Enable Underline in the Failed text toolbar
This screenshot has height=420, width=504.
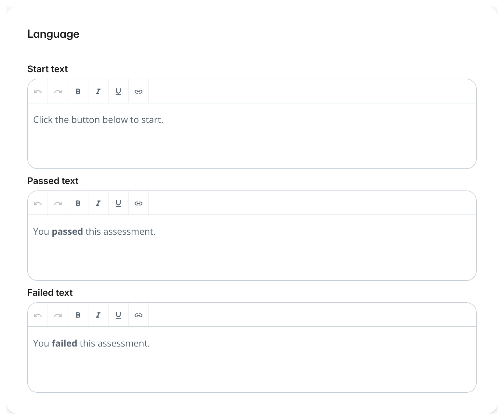click(x=118, y=315)
